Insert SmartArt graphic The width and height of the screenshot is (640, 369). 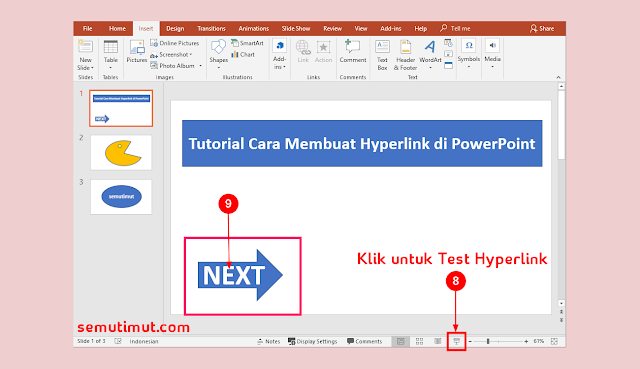coord(247,43)
